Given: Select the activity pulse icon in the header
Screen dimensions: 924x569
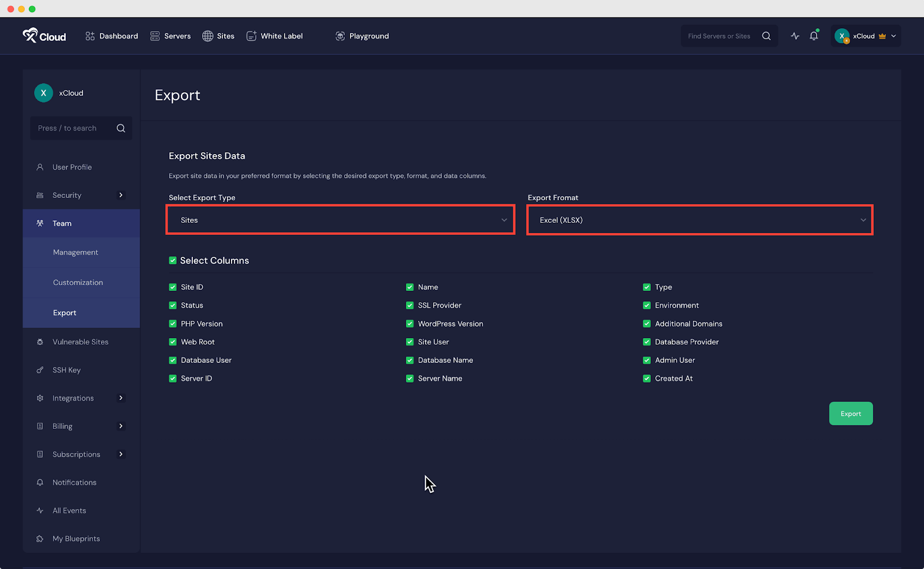Looking at the screenshot, I should click(x=795, y=36).
